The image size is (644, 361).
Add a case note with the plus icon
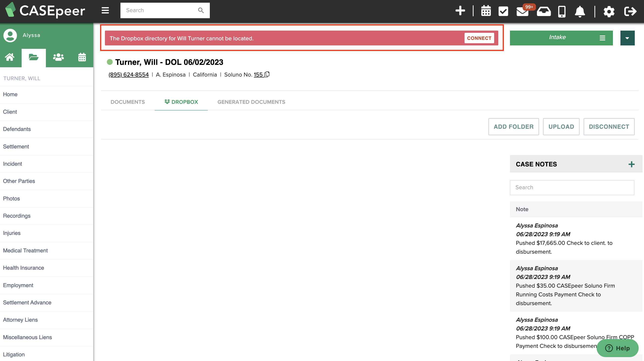(x=632, y=164)
